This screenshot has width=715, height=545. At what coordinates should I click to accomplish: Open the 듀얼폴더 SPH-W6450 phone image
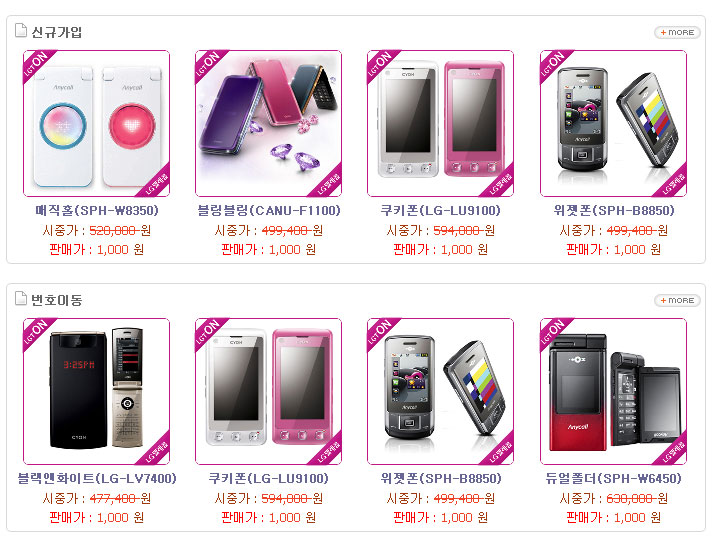[x=613, y=392]
